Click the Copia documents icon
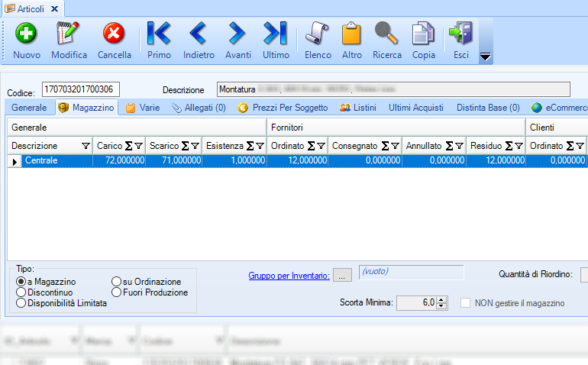The height and width of the screenshot is (365, 588). click(x=423, y=34)
